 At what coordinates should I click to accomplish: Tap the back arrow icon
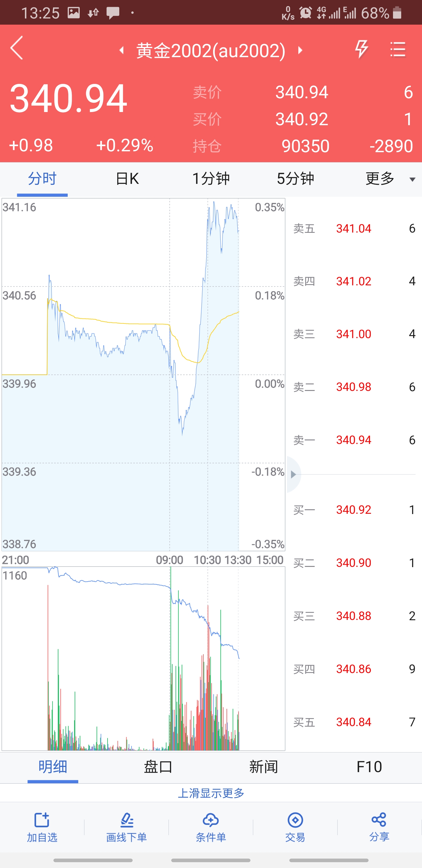17,48
